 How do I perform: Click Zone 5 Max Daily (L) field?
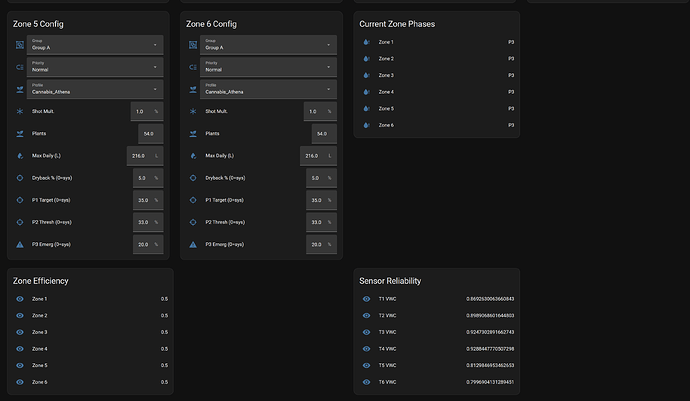[x=145, y=156]
